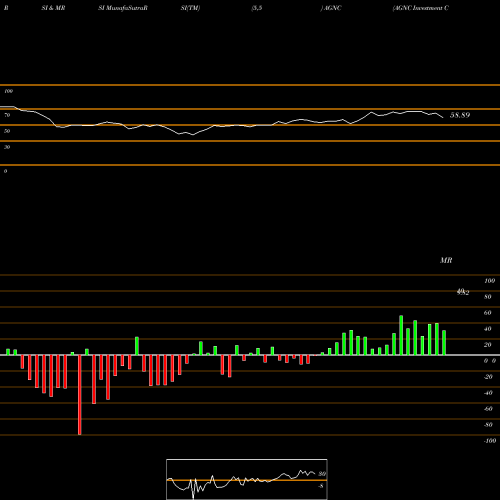Click the RSI value label 58.89
The width and height of the screenshot is (500, 500).
pyautogui.click(x=460, y=115)
